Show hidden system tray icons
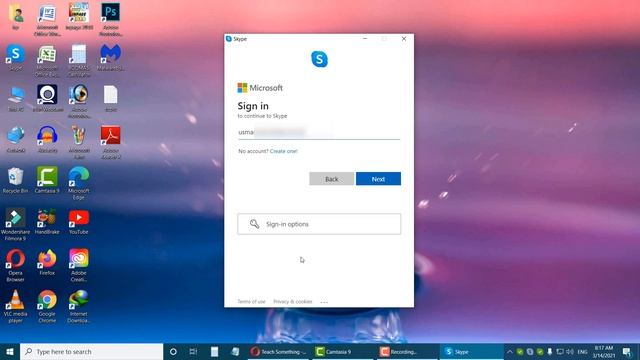The image size is (640, 360). pyautogui.click(x=510, y=351)
